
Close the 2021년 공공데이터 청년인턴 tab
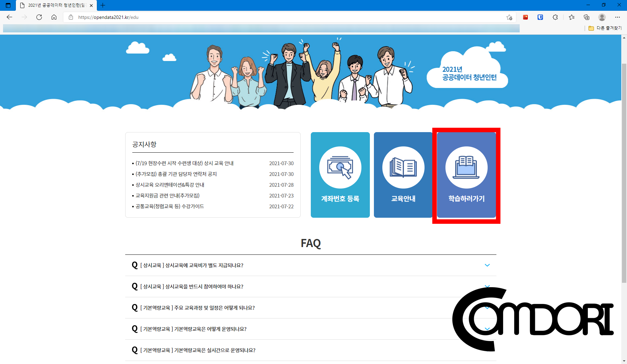pos(91,5)
